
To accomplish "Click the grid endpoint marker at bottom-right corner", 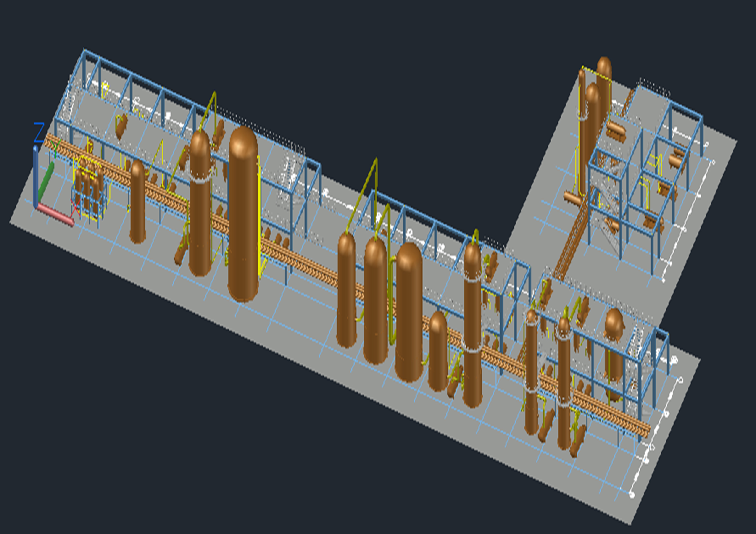I will (x=632, y=494).
